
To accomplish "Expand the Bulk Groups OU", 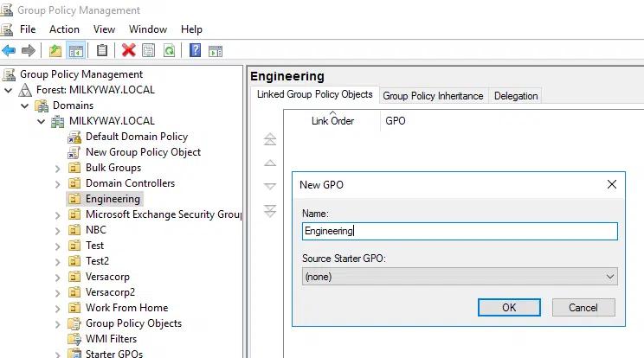I will pos(57,169).
